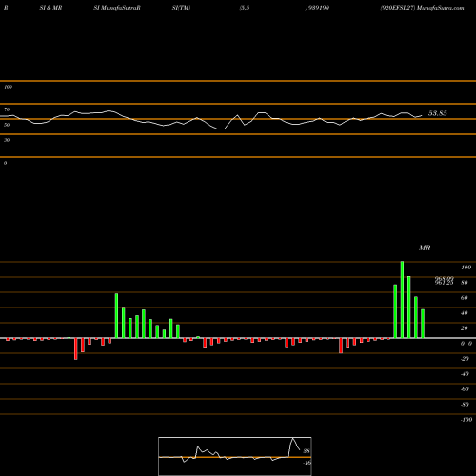Viewport: 476px width, 476px height.
Task: Click the bar chart right axis label 60
Action: pos(465,298)
